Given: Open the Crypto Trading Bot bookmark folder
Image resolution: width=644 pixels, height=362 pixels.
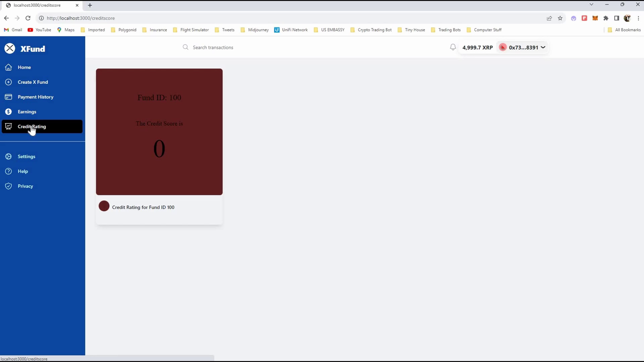Looking at the screenshot, I should click(371, 30).
